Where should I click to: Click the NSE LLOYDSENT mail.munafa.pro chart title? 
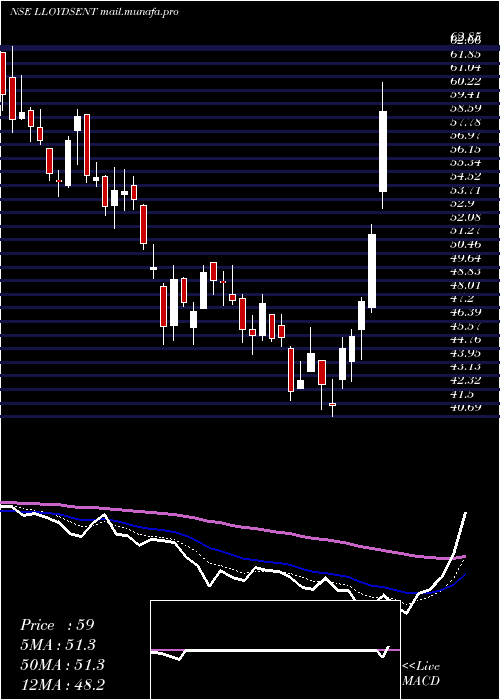[x=94, y=12]
